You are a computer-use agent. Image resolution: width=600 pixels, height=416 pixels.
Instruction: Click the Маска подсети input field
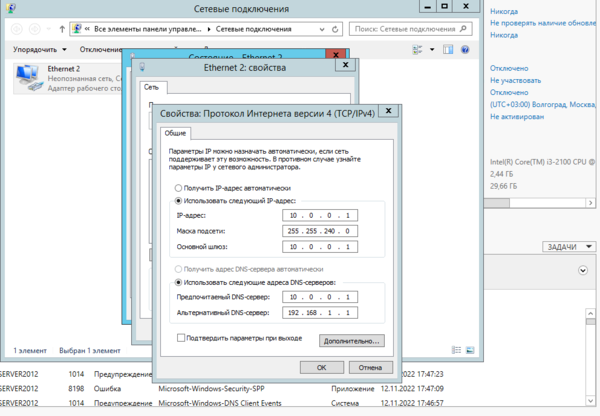pyautogui.click(x=320, y=231)
